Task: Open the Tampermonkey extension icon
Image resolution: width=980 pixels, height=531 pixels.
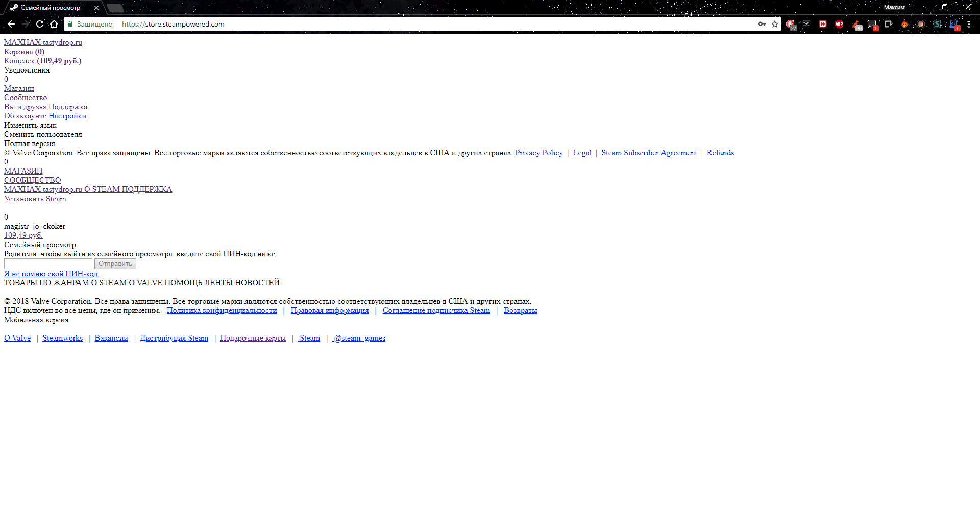Action: [872, 25]
